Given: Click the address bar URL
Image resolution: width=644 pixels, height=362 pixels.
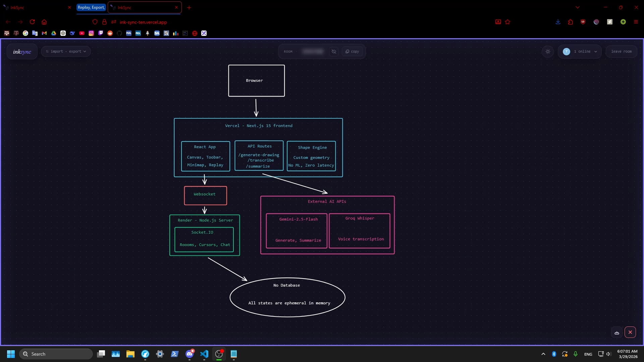Looking at the screenshot, I should click(143, 22).
